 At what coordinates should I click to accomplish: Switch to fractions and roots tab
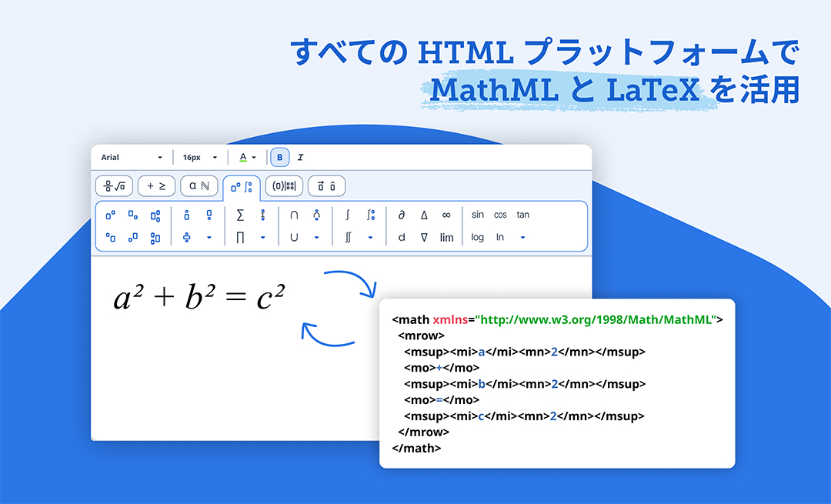pyautogui.click(x=114, y=186)
